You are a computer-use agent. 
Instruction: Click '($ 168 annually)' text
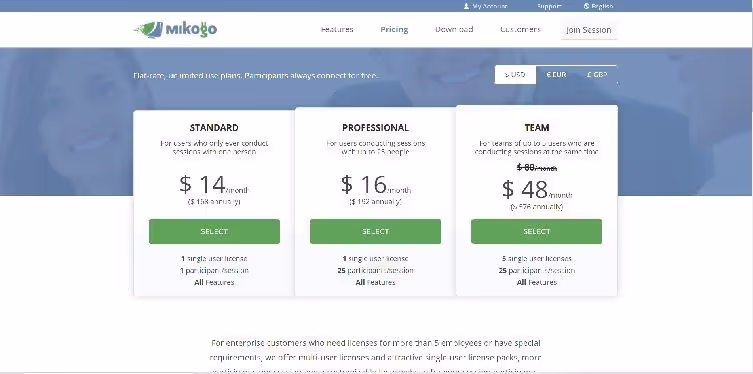(x=214, y=202)
